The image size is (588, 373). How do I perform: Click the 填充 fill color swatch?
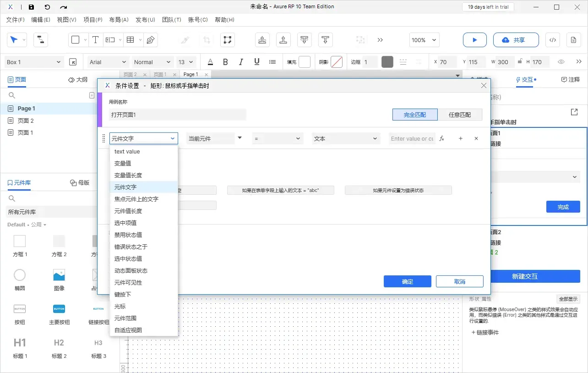305,62
